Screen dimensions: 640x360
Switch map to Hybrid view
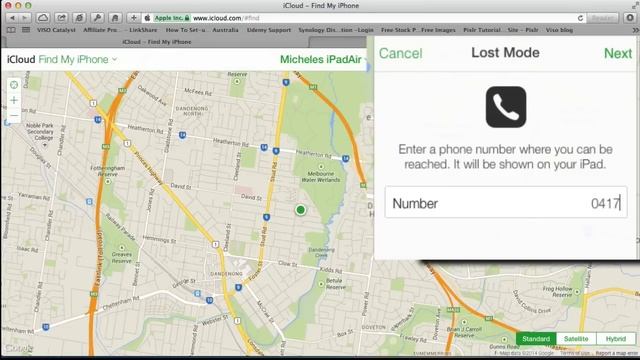(x=616, y=339)
